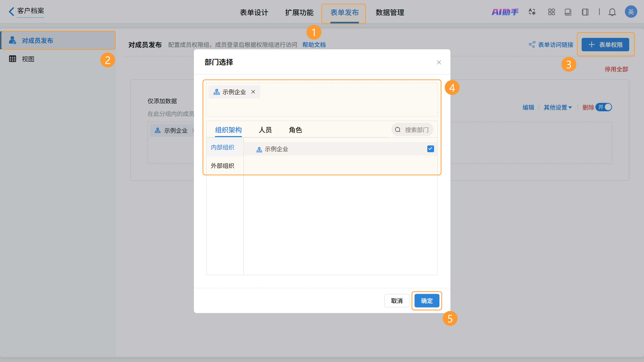Click the user avatar 英
The width and height of the screenshot is (644, 362).
tap(631, 12)
